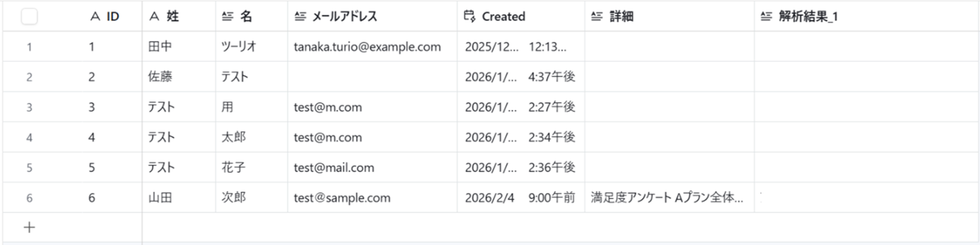Viewport: 980px width, 245px height.
Task: Open the 解析結果_1 column header menu
Action: [867, 17]
